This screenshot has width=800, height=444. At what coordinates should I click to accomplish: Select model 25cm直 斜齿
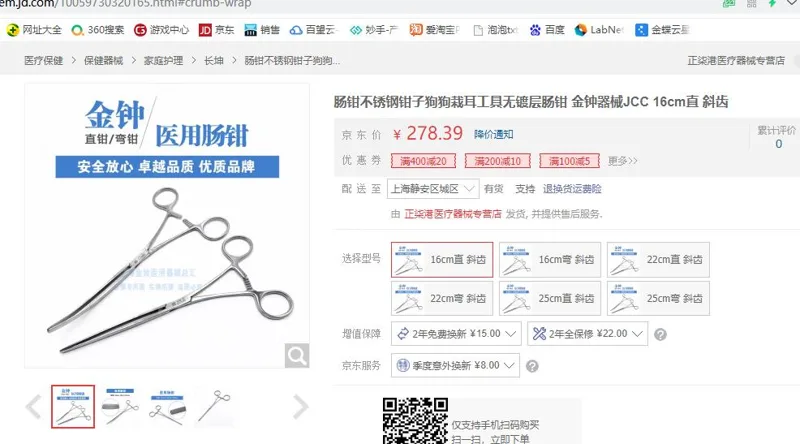550,299
